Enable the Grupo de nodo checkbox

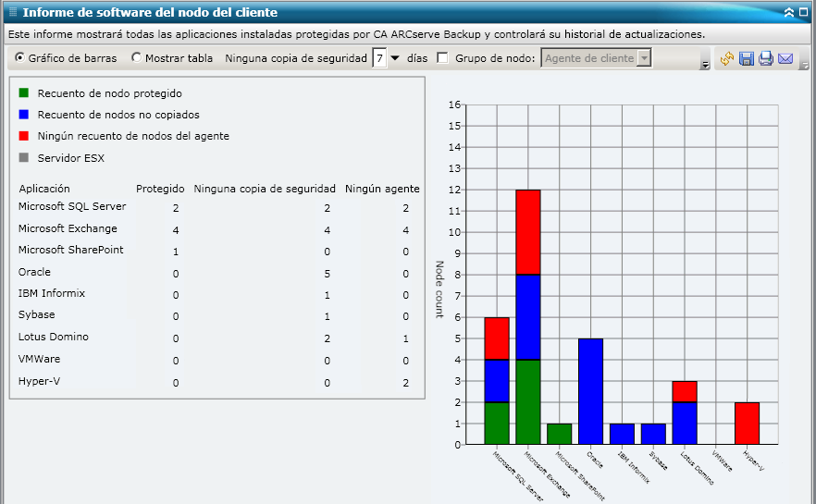[442, 57]
